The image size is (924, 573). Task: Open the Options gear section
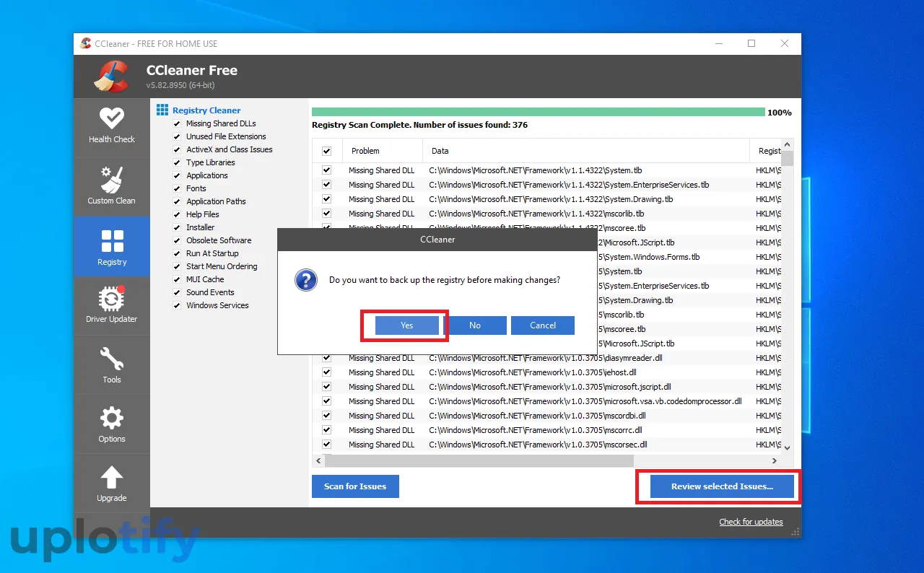coord(112,424)
